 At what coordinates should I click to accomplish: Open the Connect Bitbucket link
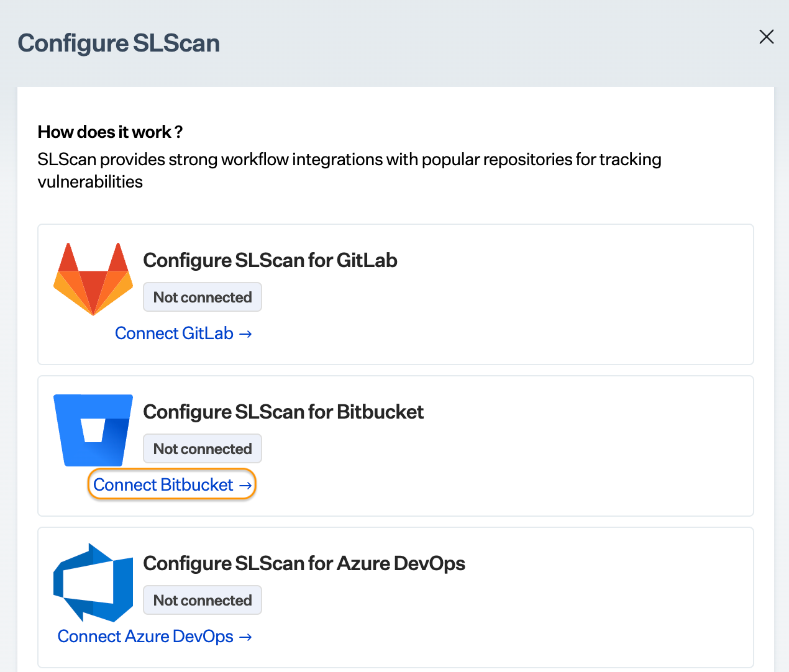tap(173, 484)
